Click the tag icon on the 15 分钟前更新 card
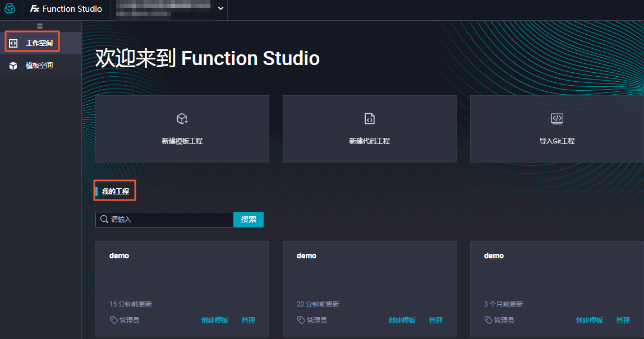Viewport: 644px width, 339px height. click(x=114, y=320)
